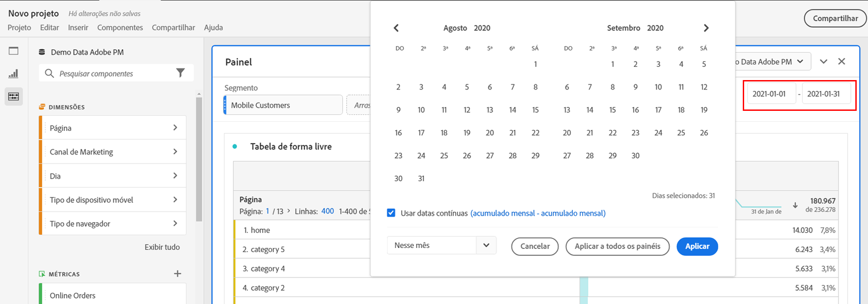Uncheck Usar datas contínuas checkbox
Image resolution: width=868 pixels, height=304 pixels.
[391, 213]
